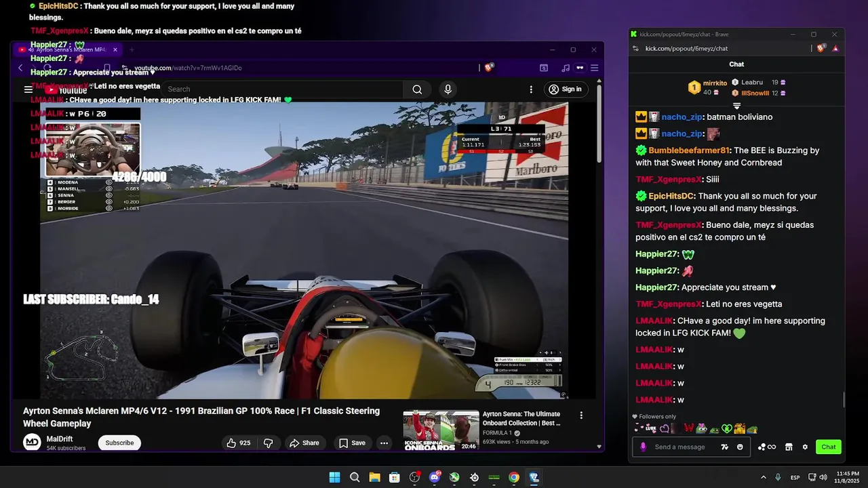Screen dimensions: 868x488
Task: Open Brave Shields icon in Kick chat window
Action: point(821,48)
